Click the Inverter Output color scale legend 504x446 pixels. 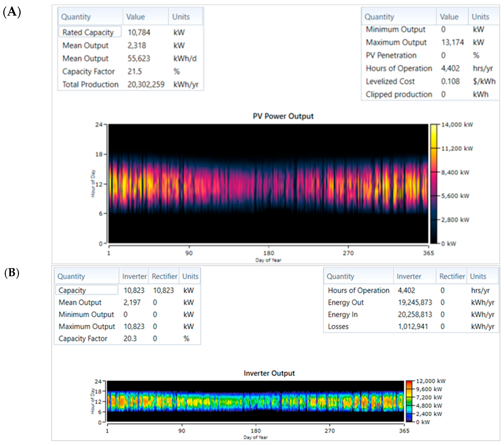409,401
